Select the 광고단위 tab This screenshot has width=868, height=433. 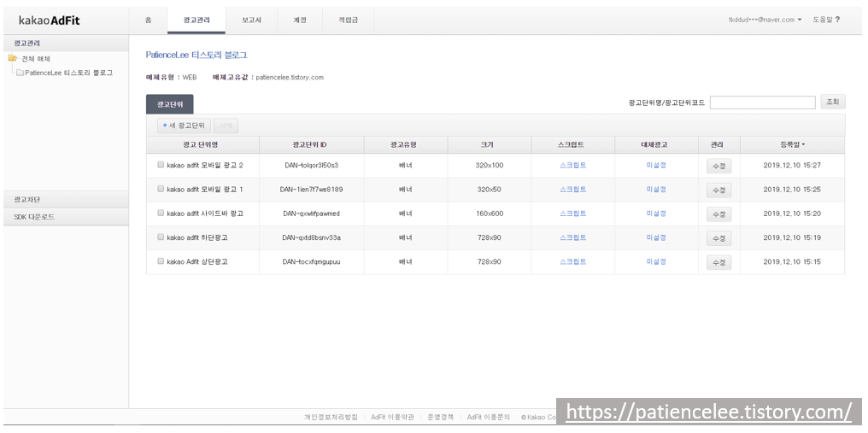point(170,104)
